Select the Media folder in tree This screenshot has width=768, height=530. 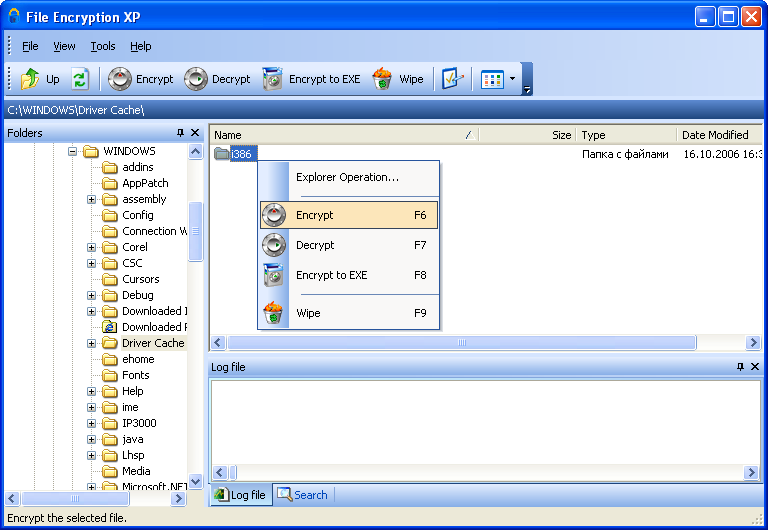[x=136, y=471]
